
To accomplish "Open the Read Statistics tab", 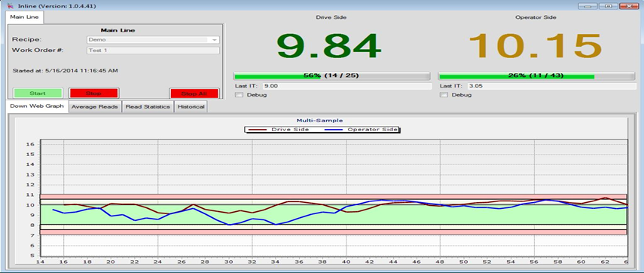I will point(148,107).
